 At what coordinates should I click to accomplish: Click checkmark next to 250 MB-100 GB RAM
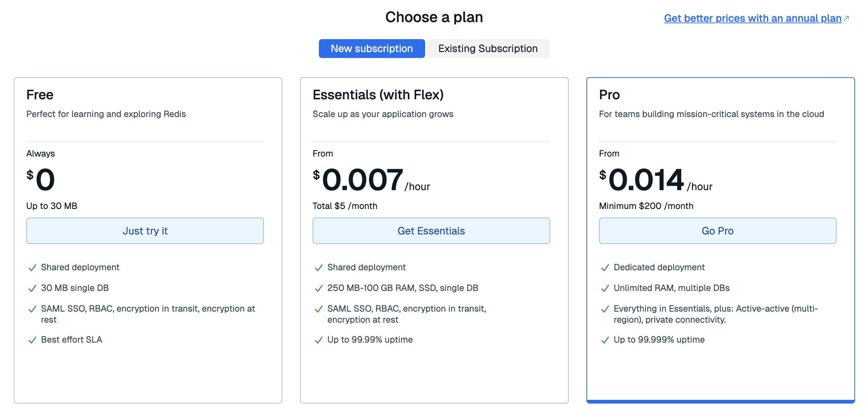click(319, 288)
